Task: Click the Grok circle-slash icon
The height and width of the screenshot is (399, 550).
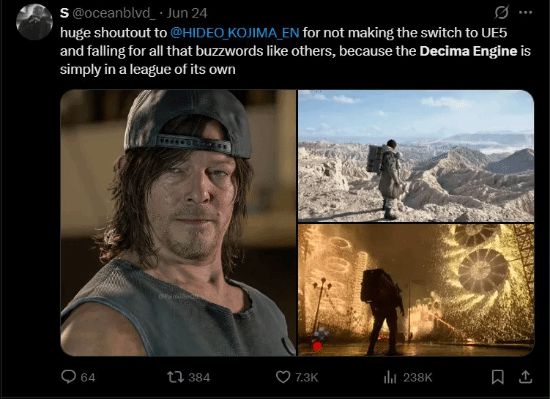Action: 502,13
